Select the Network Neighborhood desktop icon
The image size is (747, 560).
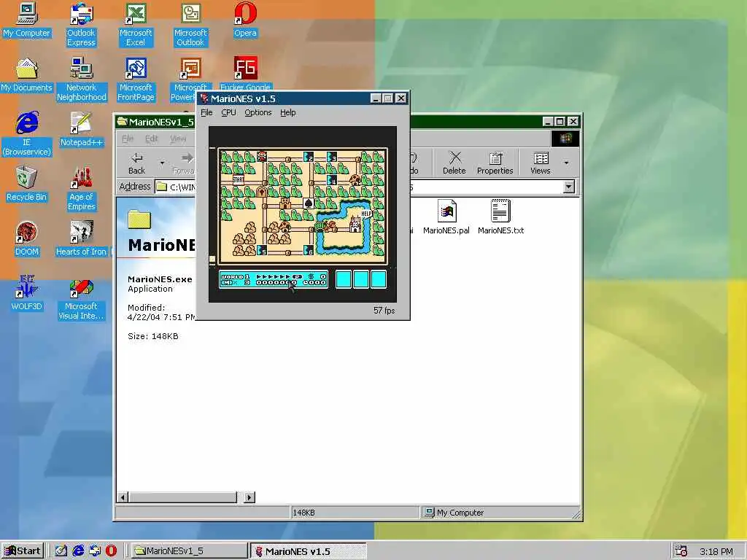point(81,79)
